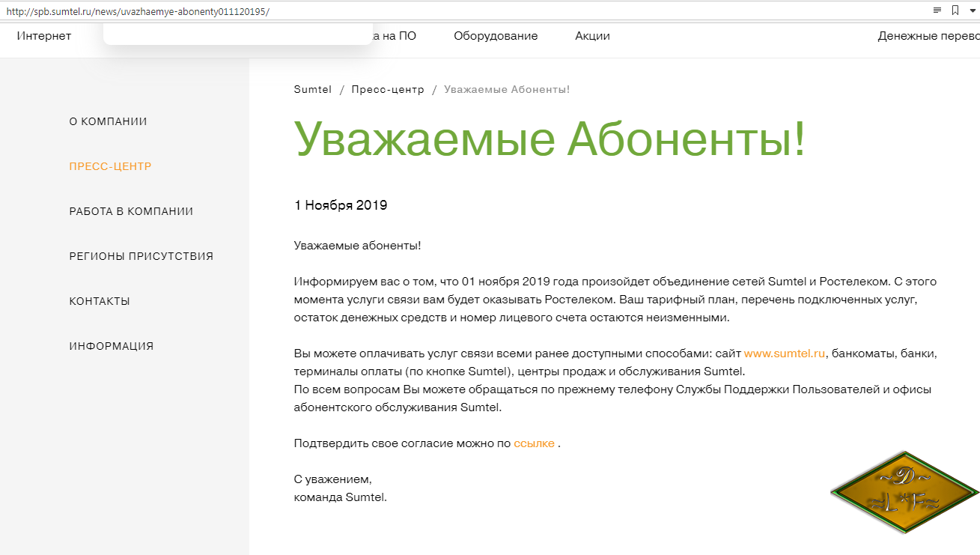980x555 pixels.
Task: Open reader view icon in address bar
Action: [x=937, y=10]
